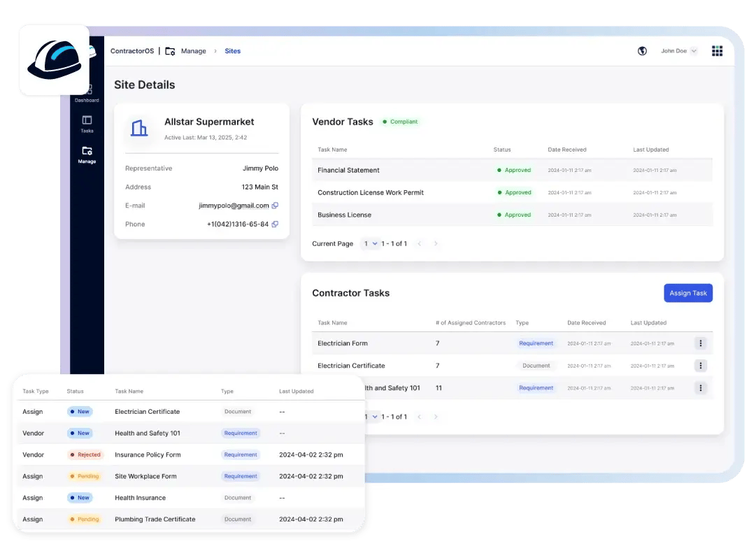The image size is (756, 546).
Task: Open the Electrician Certificate row options menu
Action: (701, 366)
